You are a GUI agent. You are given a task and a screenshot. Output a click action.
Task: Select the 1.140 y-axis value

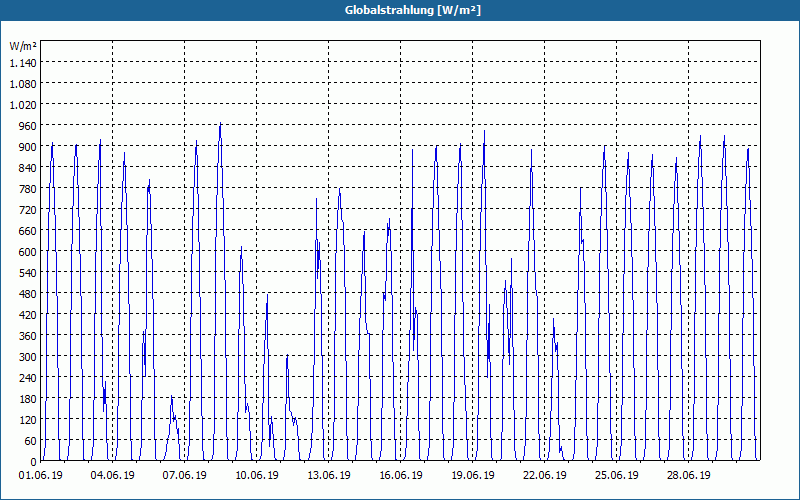point(23,62)
